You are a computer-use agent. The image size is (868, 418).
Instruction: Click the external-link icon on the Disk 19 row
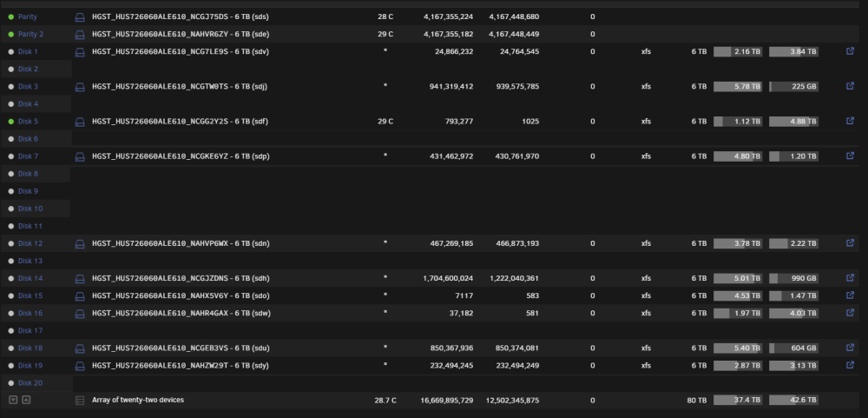pos(850,365)
